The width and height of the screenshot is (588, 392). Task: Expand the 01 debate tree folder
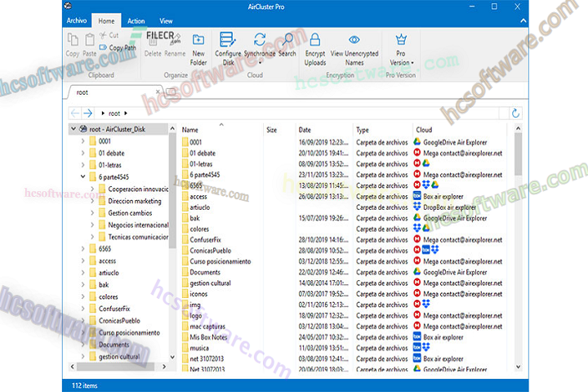[82, 153]
